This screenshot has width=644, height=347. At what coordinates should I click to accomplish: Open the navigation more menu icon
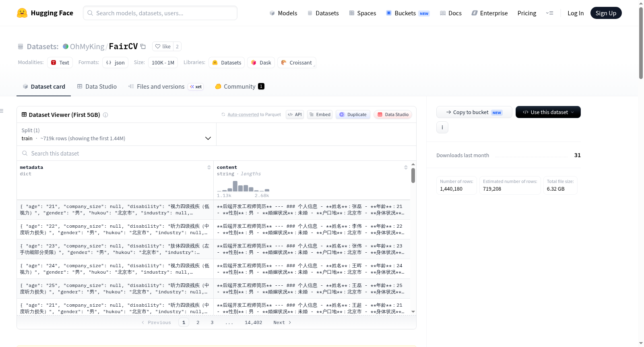pyautogui.click(x=549, y=13)
